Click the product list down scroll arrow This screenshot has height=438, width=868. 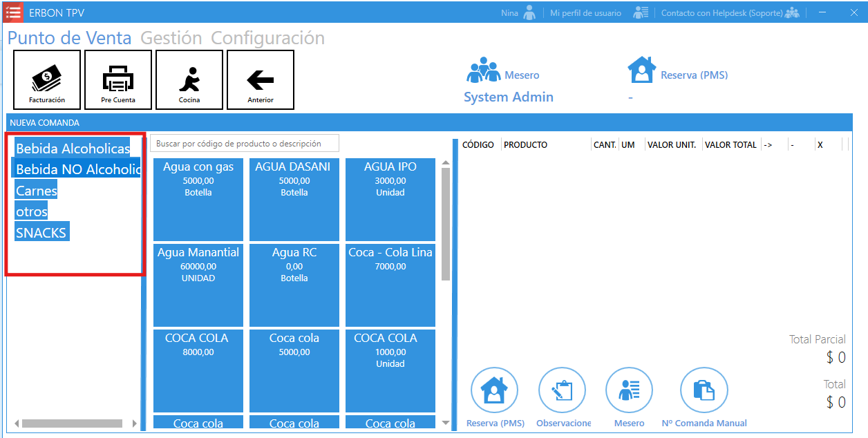pos(446,423)
